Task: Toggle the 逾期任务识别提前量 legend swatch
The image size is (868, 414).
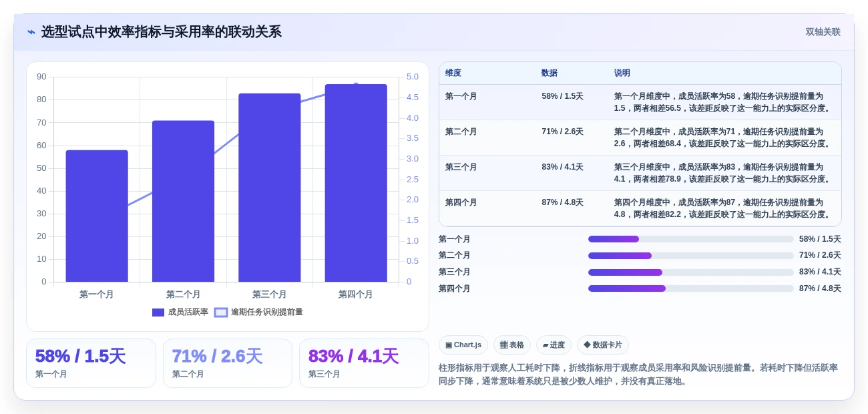Action: pos(221,313)
